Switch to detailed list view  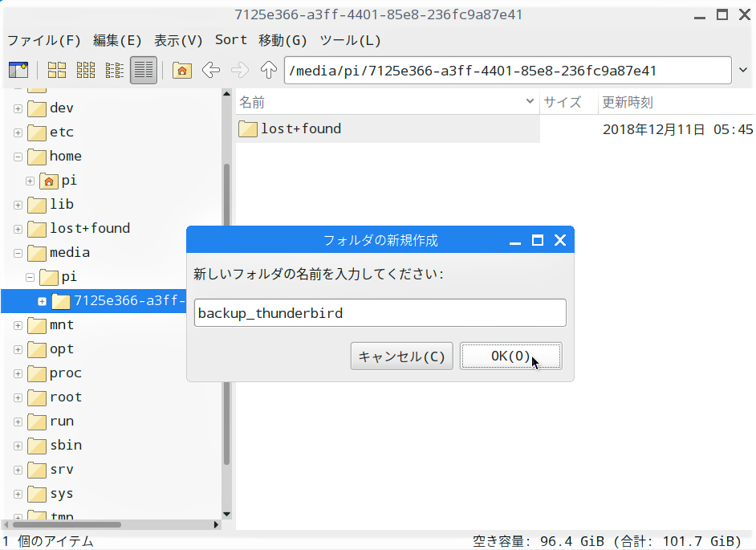(143, 71)
